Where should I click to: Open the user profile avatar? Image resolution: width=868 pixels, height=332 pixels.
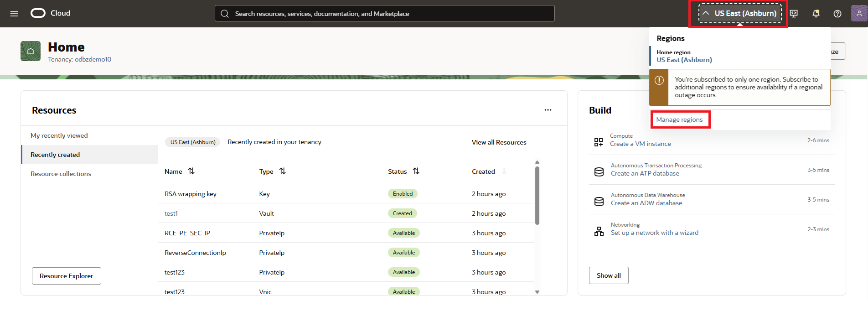click(x=859, y=13)
